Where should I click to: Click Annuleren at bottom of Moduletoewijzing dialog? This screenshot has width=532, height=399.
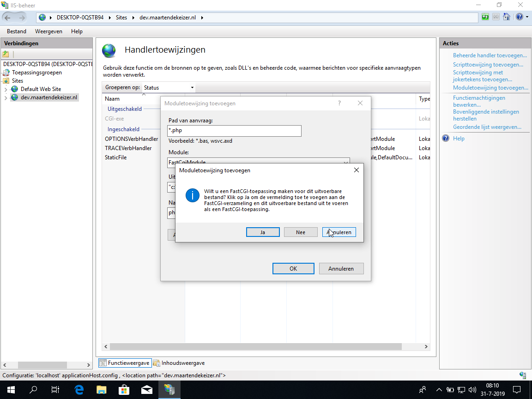tap(341, 268)
